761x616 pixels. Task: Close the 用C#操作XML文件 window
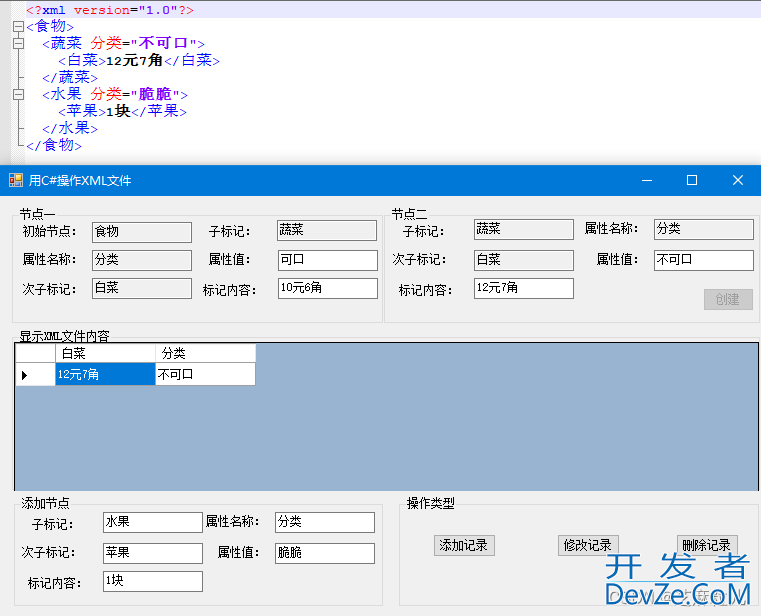coord(738,181)
